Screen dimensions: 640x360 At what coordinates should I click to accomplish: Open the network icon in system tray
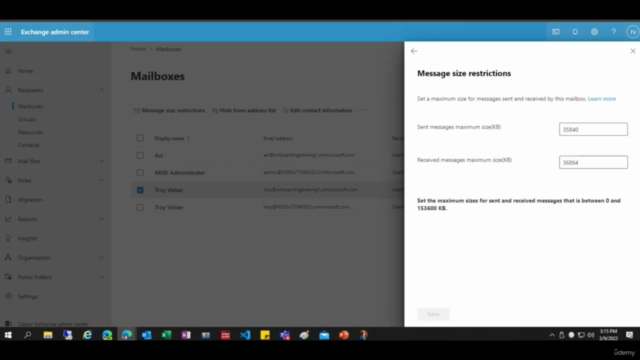tap(581, 335)
